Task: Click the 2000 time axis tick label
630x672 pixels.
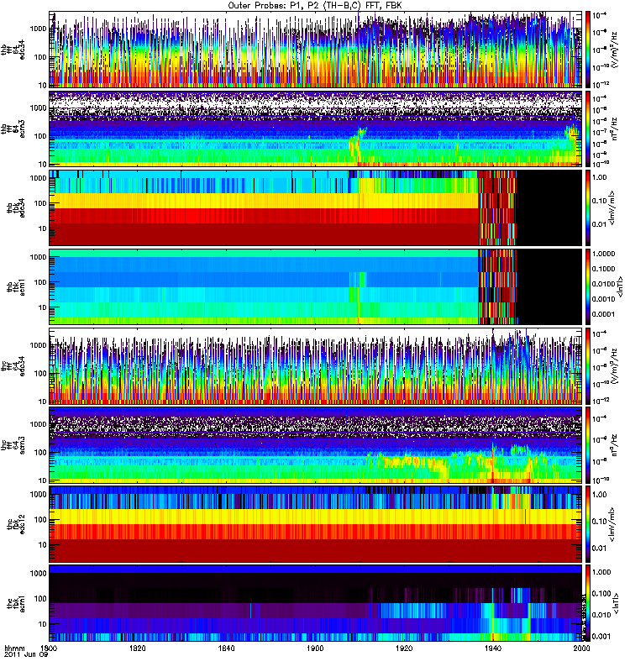Action: tap(579, 649)
